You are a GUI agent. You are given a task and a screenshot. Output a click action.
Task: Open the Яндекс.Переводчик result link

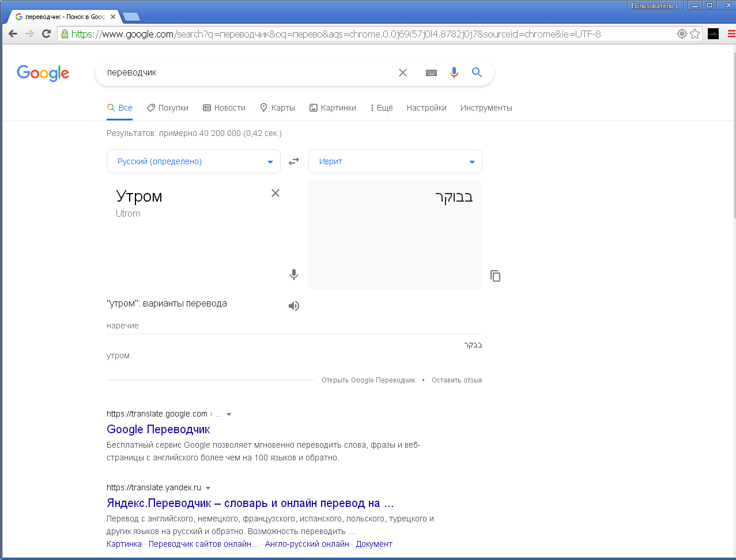click(x=251, y=503)
